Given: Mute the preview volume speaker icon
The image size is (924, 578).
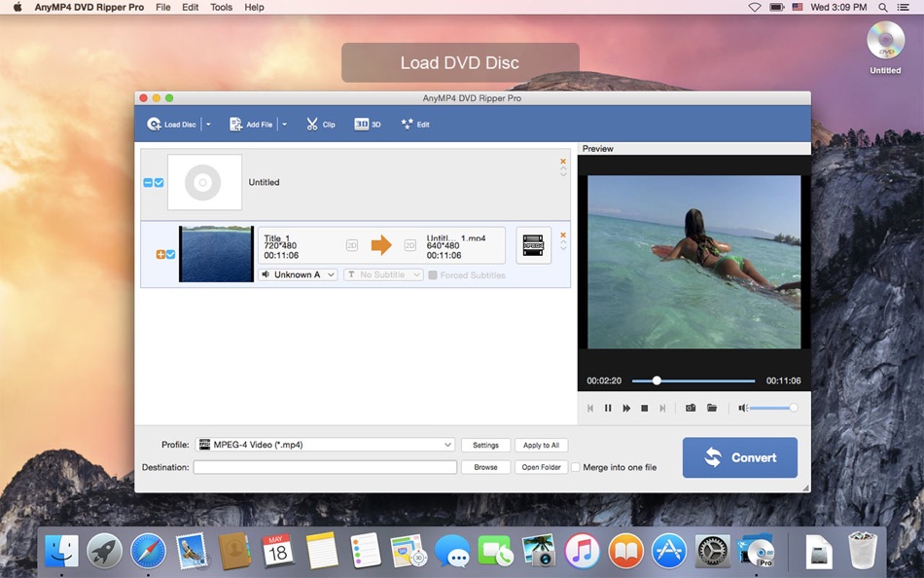Looking at the screenshot, I should tap(745, 408).
